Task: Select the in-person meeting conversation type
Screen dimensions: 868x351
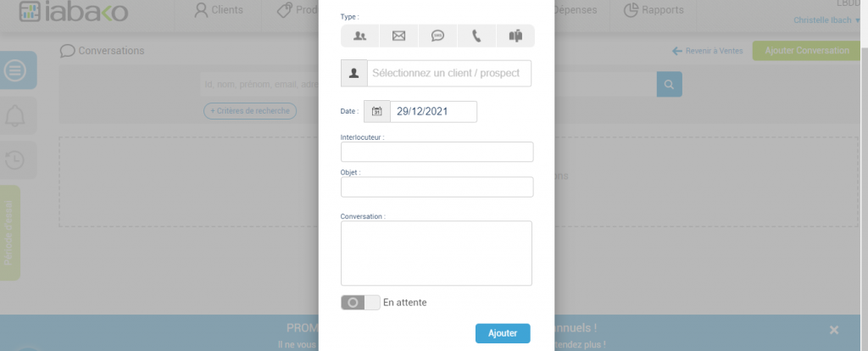Action: [359, 36]
